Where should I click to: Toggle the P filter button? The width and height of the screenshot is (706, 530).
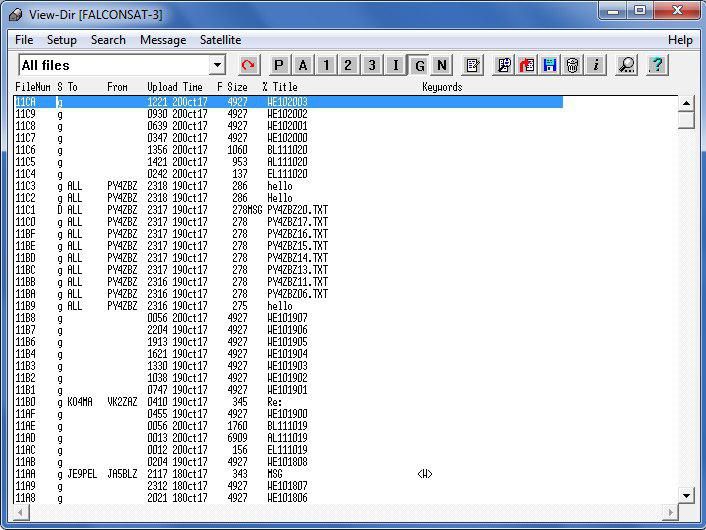tap(279, 65)
